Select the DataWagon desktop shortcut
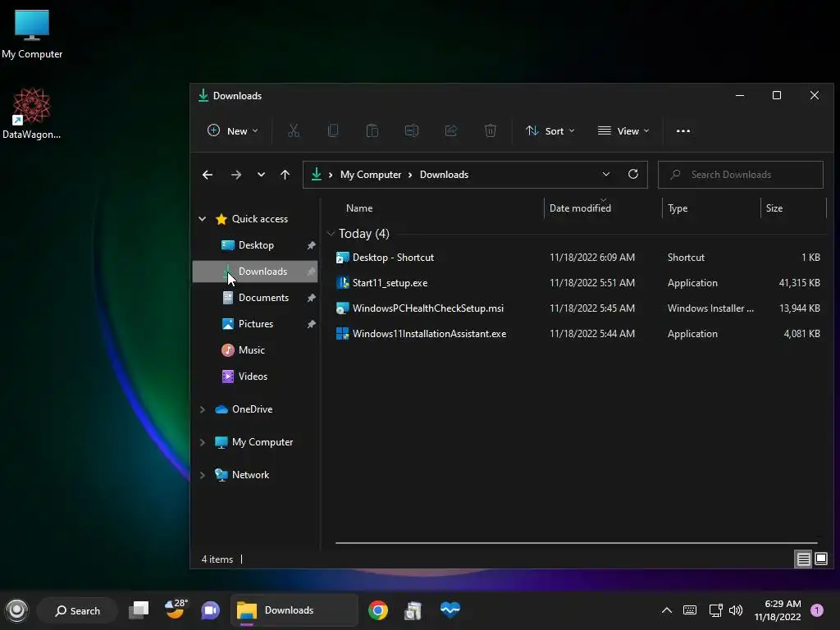The width and height of the screenshot is (840, 630). pos(32,113)
